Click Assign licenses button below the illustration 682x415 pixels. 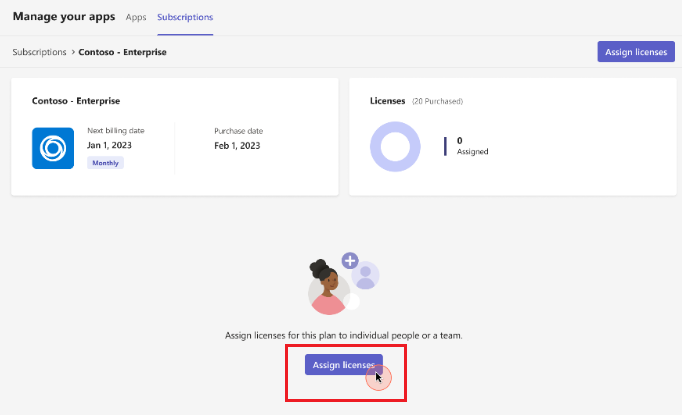[x=343, y=365]
